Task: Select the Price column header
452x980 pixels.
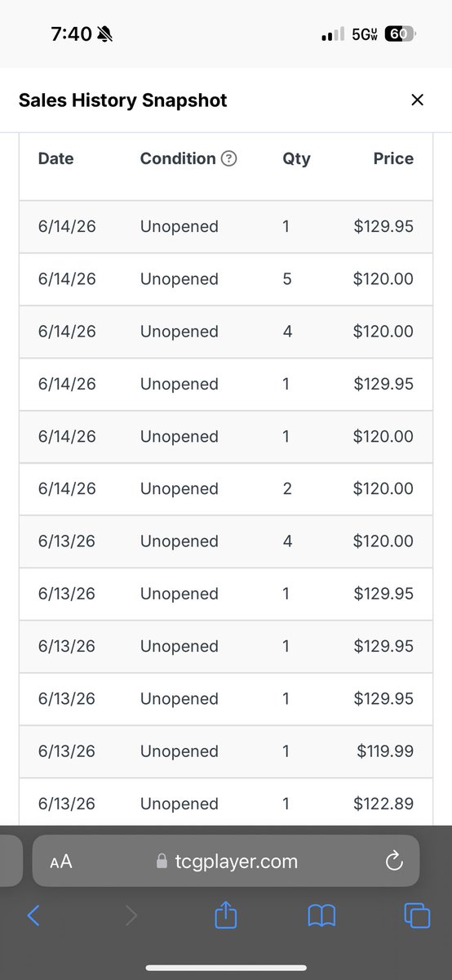Action: coord(393,158)
